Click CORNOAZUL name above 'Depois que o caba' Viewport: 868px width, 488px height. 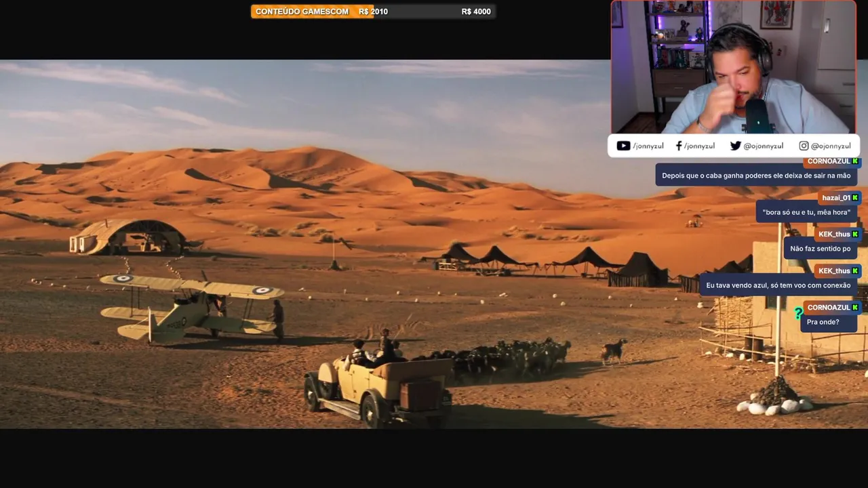(x=829, y=161)
